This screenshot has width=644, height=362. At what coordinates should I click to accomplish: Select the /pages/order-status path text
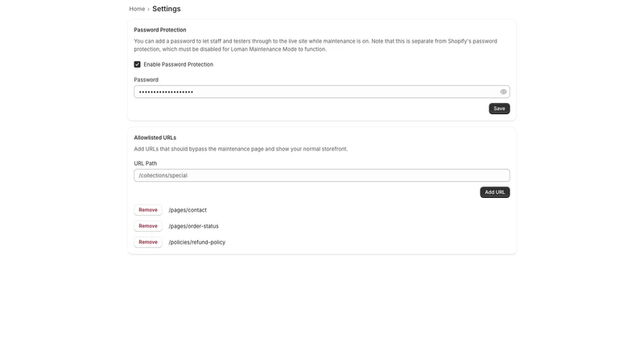pyautogui.click(x=193, y=226)
